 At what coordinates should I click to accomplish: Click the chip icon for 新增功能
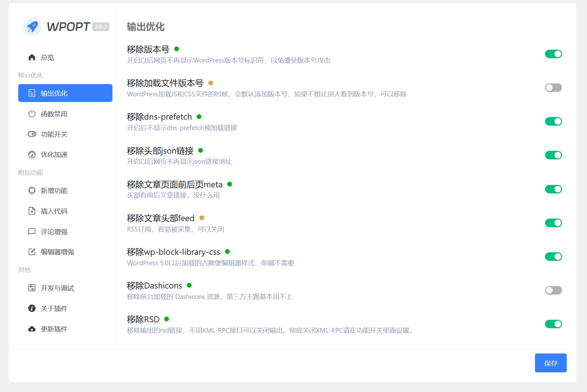click(32, 191)
